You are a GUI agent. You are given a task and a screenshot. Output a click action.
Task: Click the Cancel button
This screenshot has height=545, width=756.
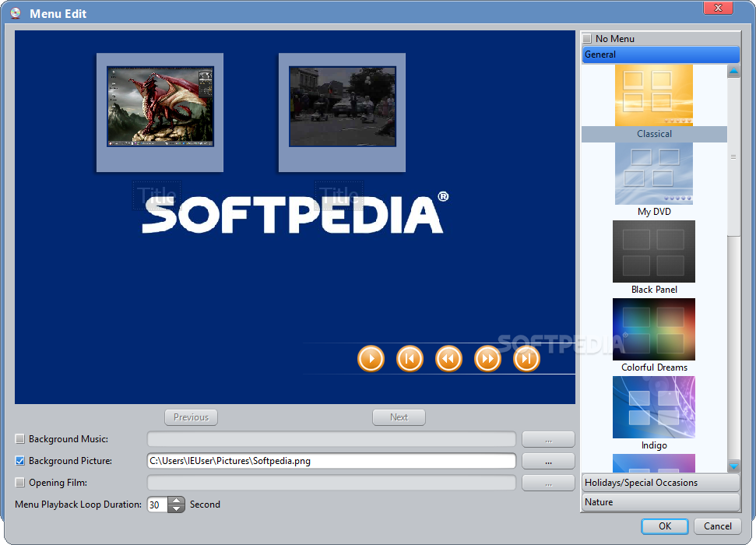[717, 526]
